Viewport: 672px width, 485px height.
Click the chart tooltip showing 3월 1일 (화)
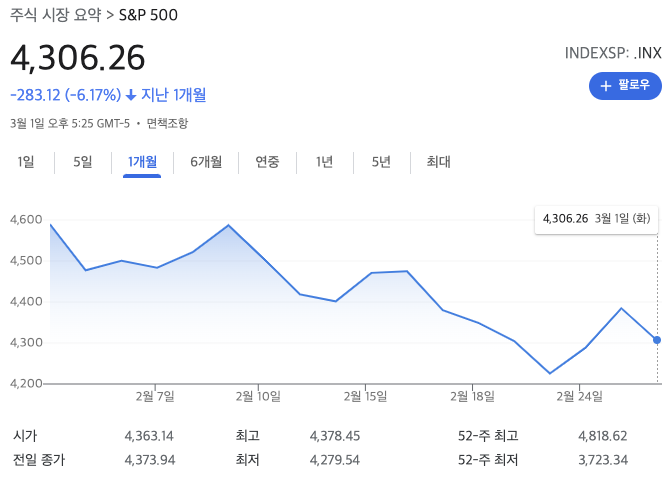(596, 219)
